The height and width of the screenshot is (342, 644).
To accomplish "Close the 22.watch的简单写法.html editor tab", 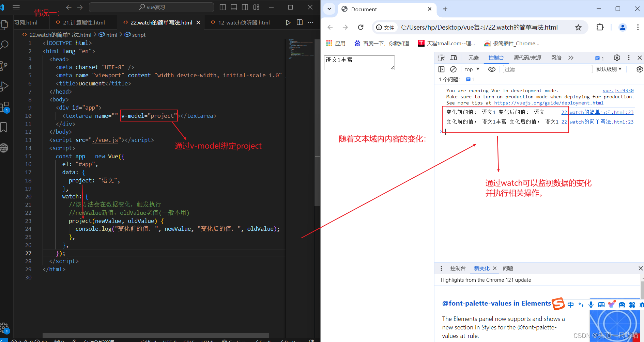I will [198, 22].
